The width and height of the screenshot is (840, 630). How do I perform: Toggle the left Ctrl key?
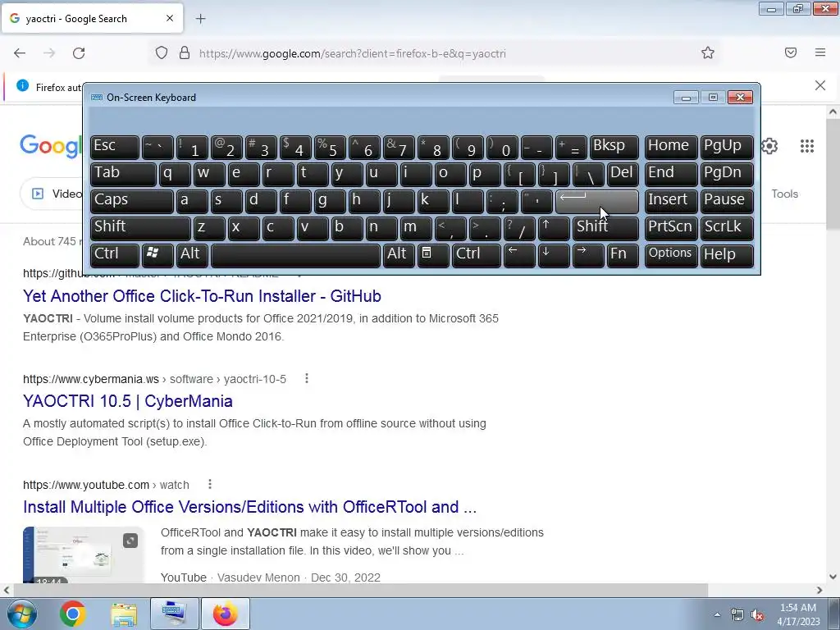click(x=115, y=255)
